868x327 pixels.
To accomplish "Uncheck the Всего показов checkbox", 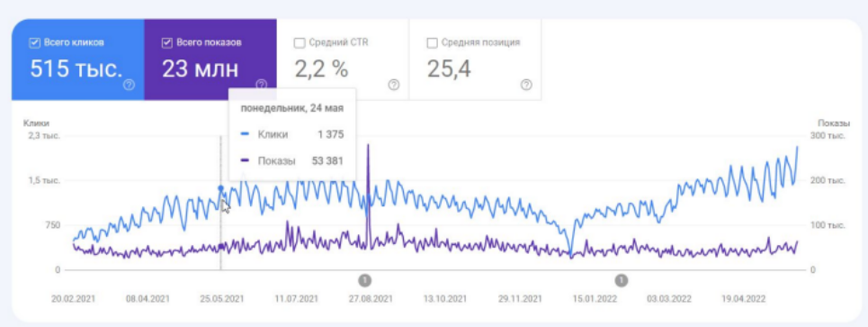I will tap(166, 43).
